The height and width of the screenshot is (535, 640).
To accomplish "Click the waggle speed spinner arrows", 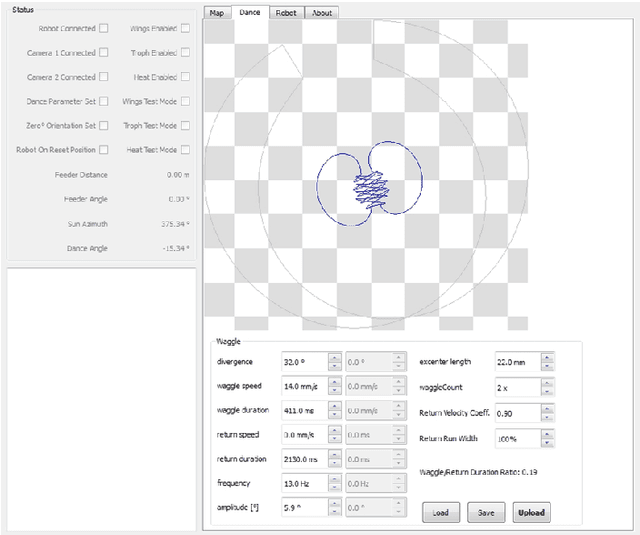I will (335, 385).
